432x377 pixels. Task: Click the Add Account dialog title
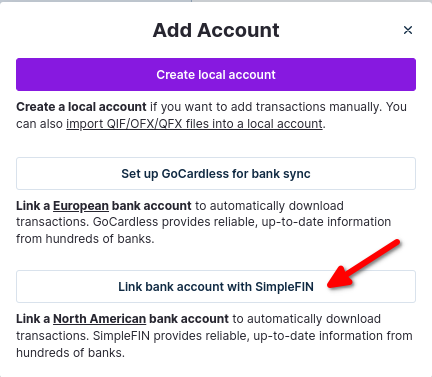coord(216,30)
